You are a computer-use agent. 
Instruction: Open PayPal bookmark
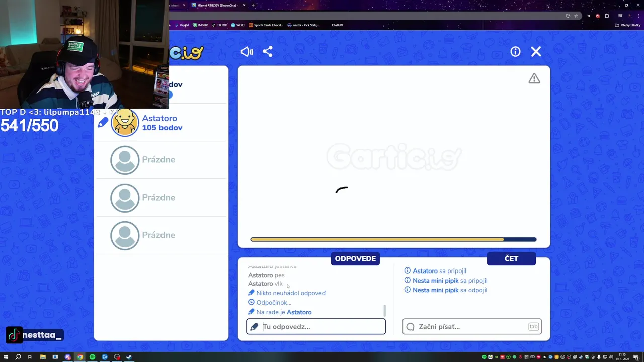click(x=182, y=25)
